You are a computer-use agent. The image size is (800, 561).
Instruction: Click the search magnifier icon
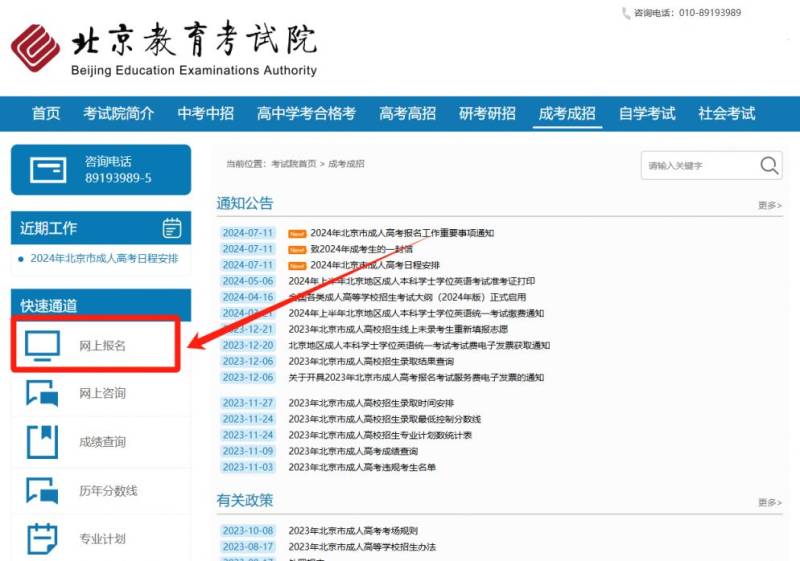point(768,165)
